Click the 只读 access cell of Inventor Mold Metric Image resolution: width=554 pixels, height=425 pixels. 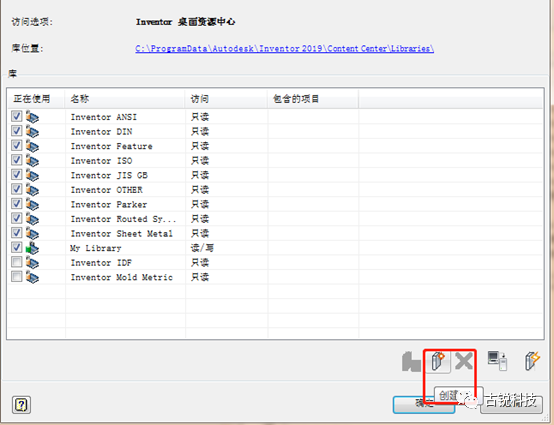200,277
